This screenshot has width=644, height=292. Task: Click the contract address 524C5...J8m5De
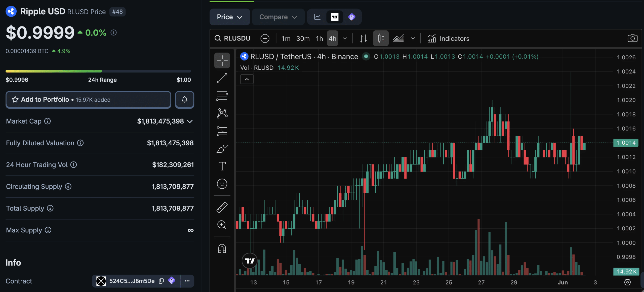pos(132,281)
